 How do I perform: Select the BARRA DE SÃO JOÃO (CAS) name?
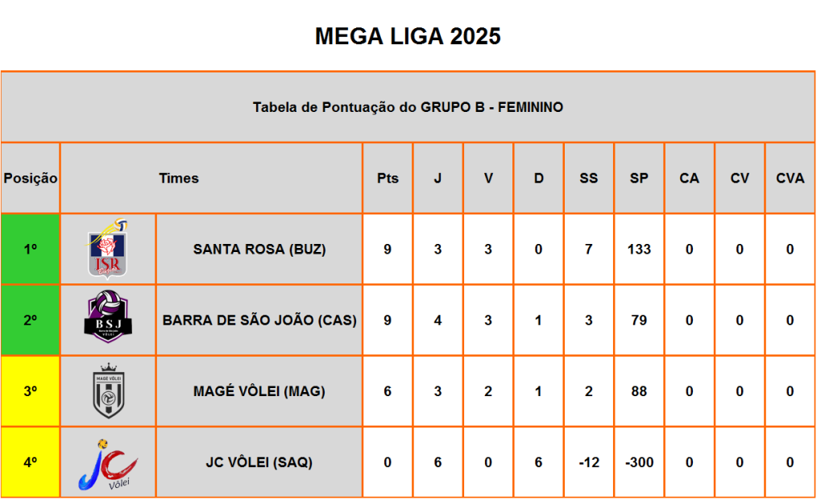coord(259,320)
